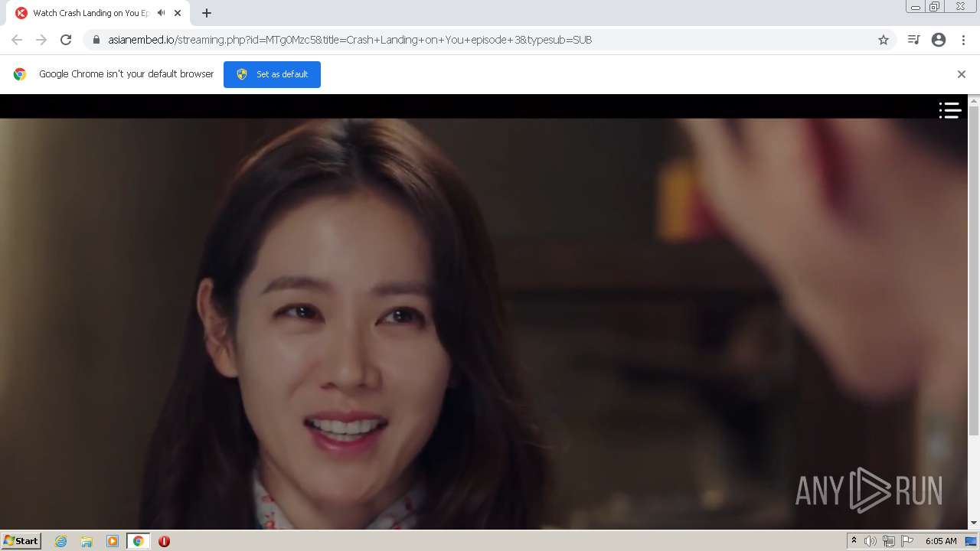
Task: Click the vertical scrollbar thumb
Action: 974,271
